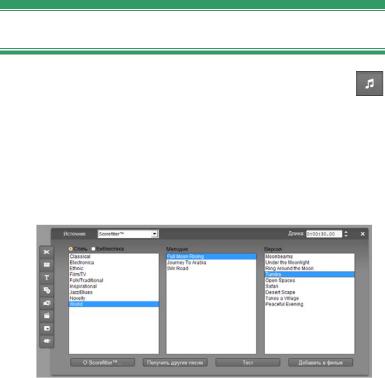Select the Ethnic style

[114, 268]
